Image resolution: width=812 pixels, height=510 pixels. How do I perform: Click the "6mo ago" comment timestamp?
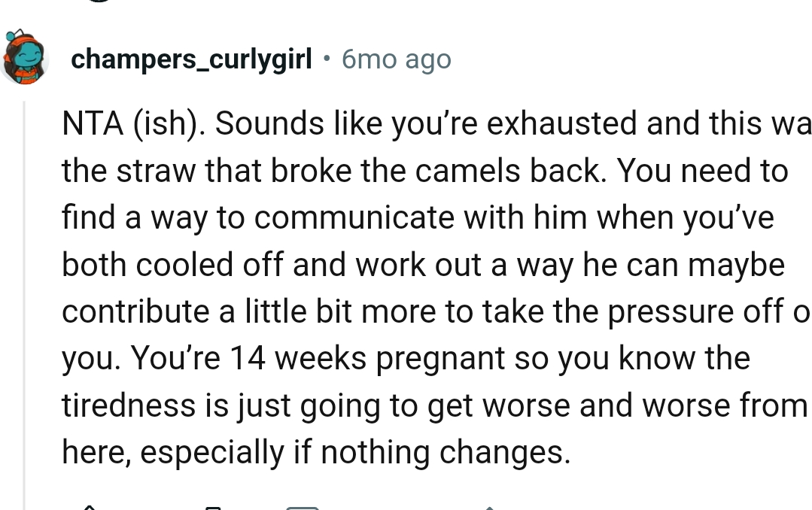(x=397, y=59)
